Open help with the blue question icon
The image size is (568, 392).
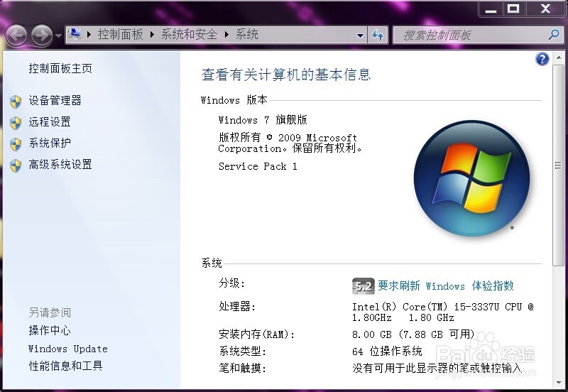pos(542,59)
